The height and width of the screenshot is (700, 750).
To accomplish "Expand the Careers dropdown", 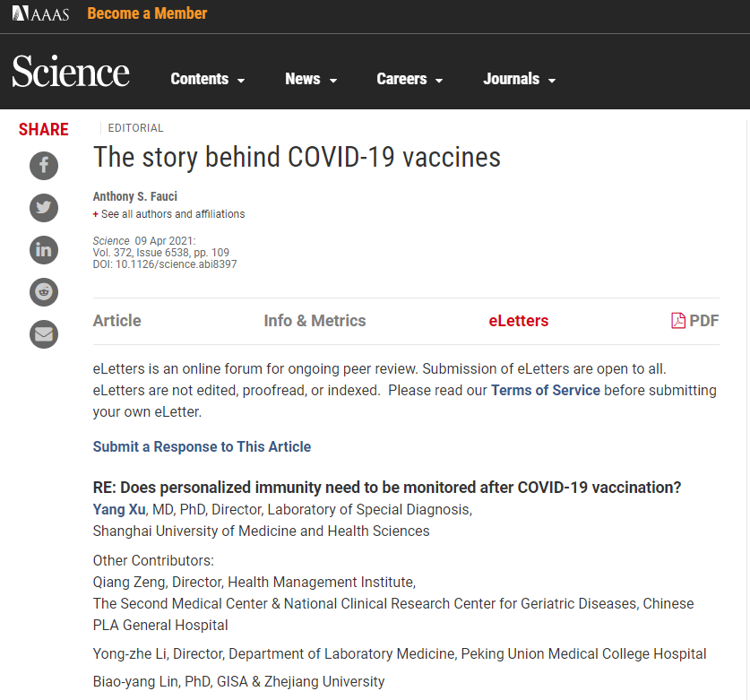I will coord(409,79).
